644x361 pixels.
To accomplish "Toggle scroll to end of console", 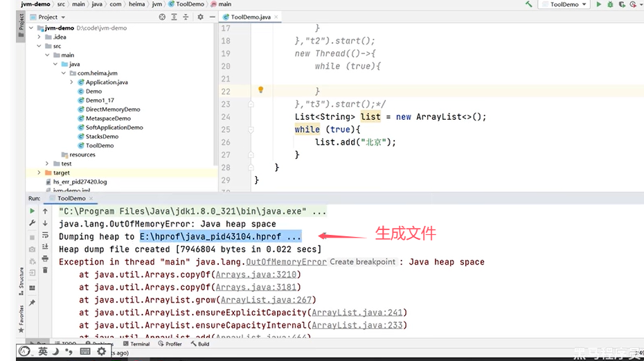I will 45,247.
